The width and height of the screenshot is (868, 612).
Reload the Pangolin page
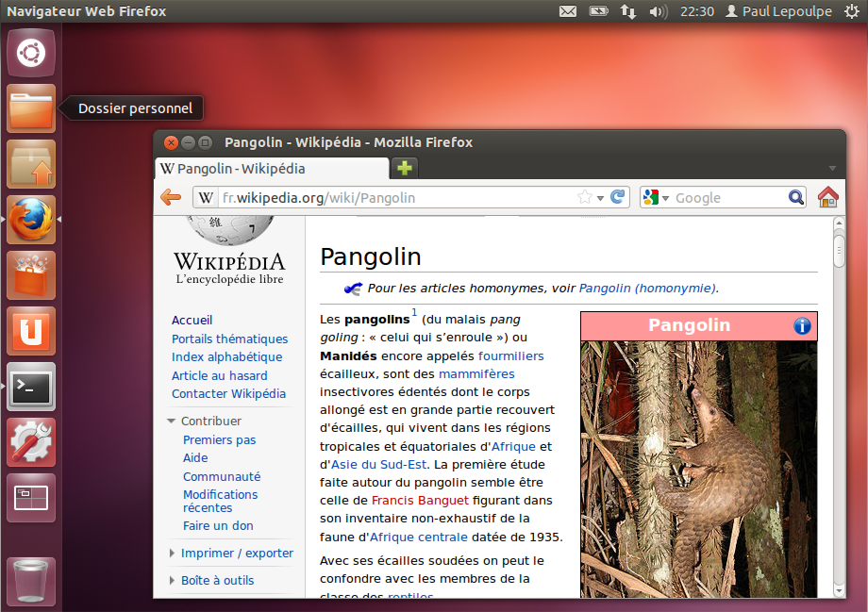(x=618, y=196)
